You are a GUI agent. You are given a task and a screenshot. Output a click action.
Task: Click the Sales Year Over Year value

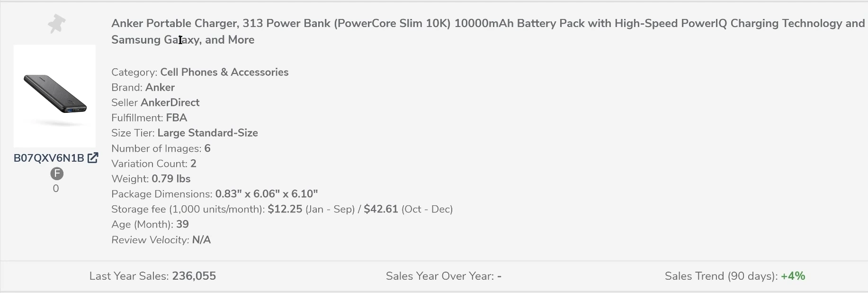coord(499,276)
